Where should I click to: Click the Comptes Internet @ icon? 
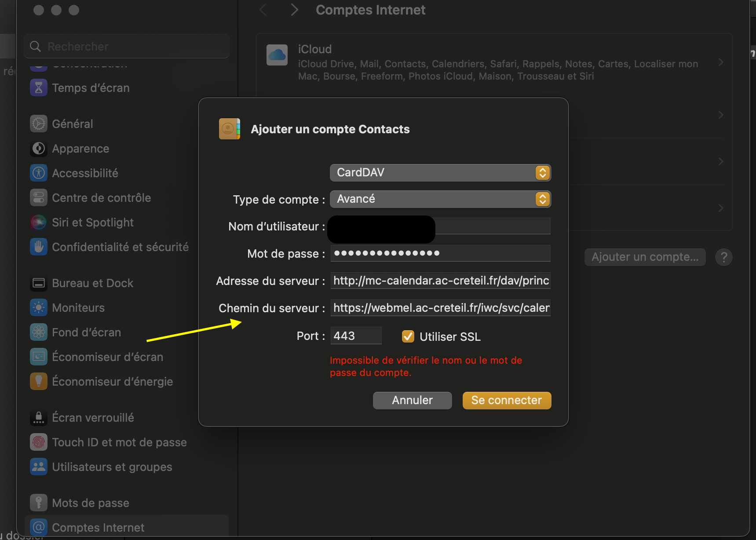[x=39, y=527]
